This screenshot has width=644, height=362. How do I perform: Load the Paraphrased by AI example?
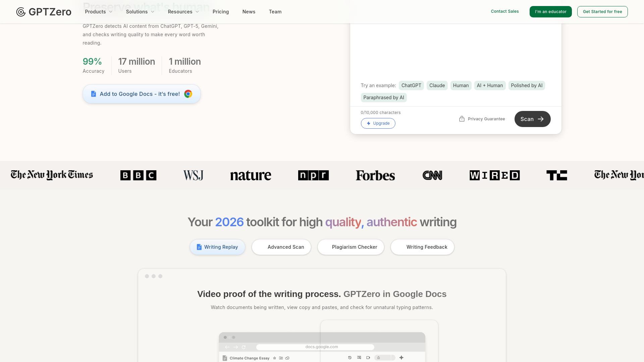point(384,98)
